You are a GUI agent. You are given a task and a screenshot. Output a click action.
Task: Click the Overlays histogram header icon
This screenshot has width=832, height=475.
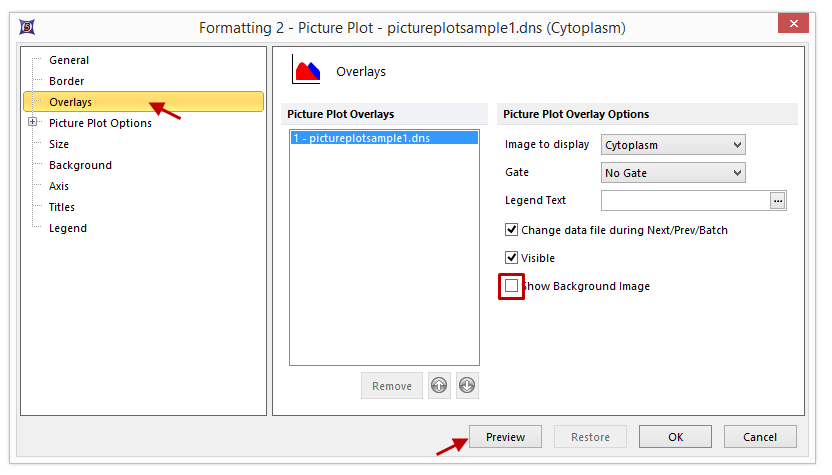click(x=305, y=70)
